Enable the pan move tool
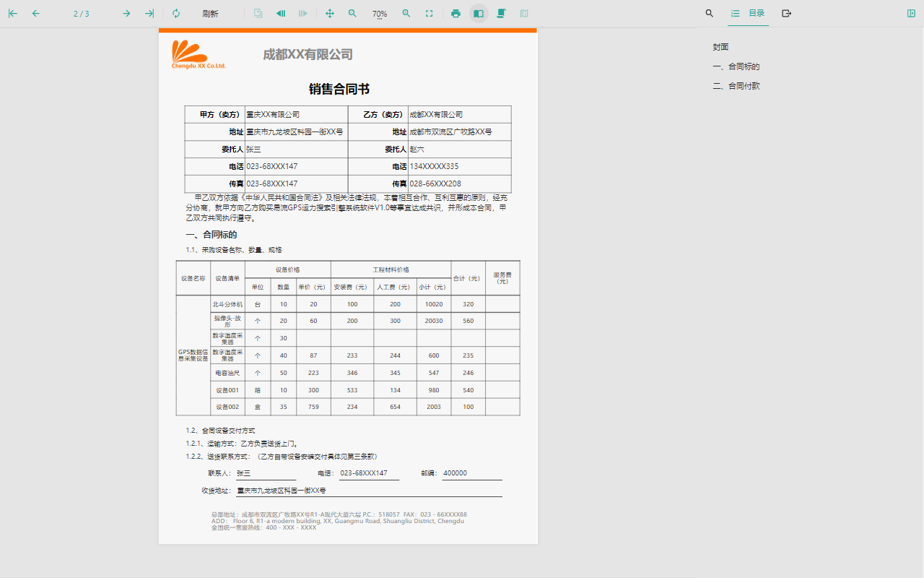The image size is (924, 578). point(330,14)
